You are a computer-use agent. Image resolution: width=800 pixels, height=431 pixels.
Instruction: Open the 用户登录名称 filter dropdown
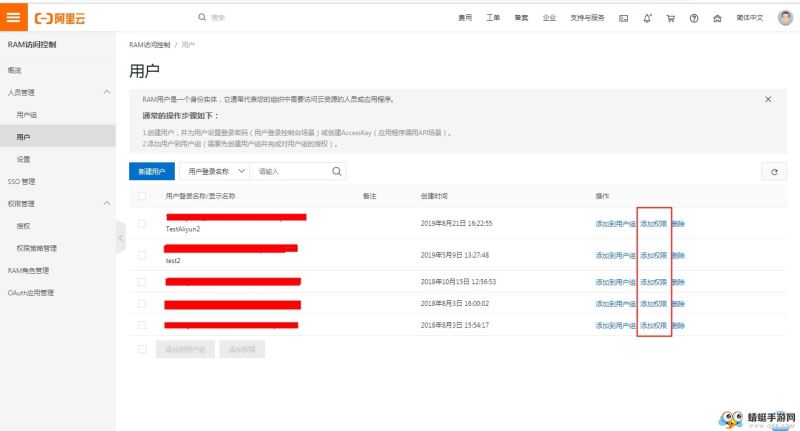214,171
